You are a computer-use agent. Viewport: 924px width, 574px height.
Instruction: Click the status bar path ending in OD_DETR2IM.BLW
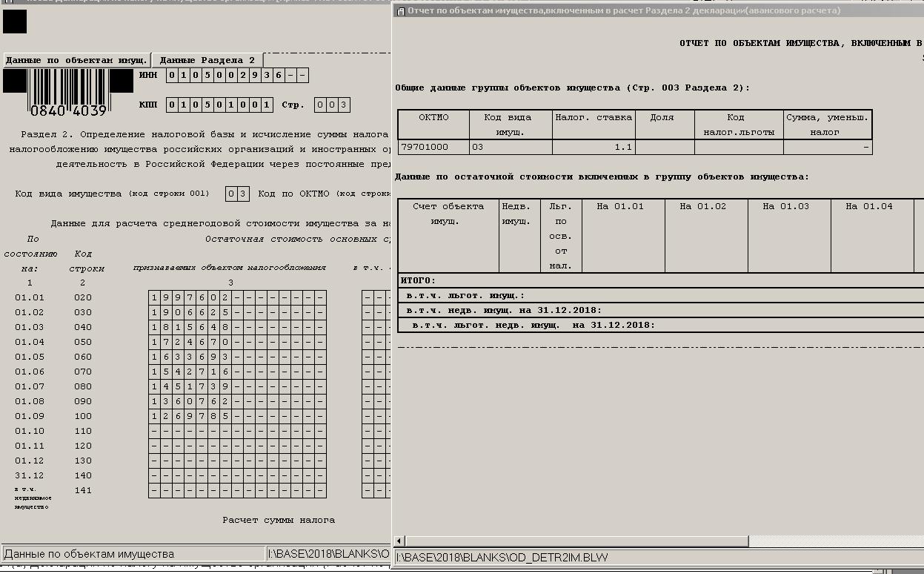click(x=502, y=558)
